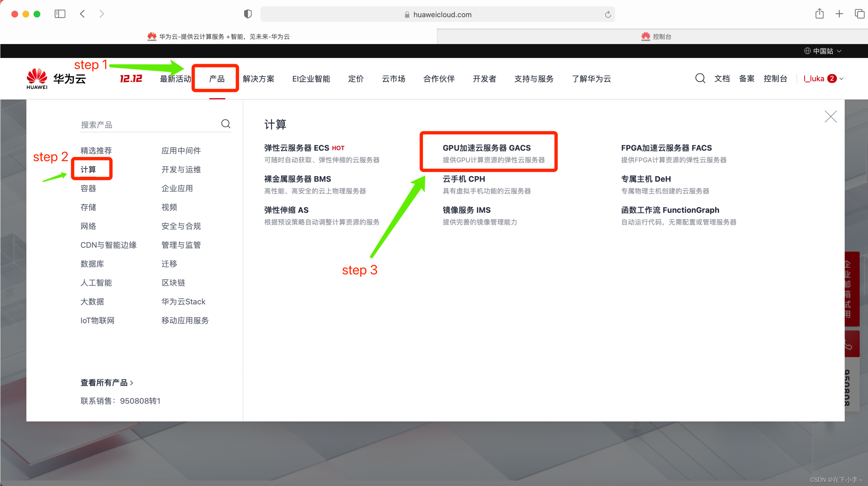This screenshot has width=868, height=486.
Task: Click header search magnifier icon
Action: pyautogui.click(x=700, y=78)
